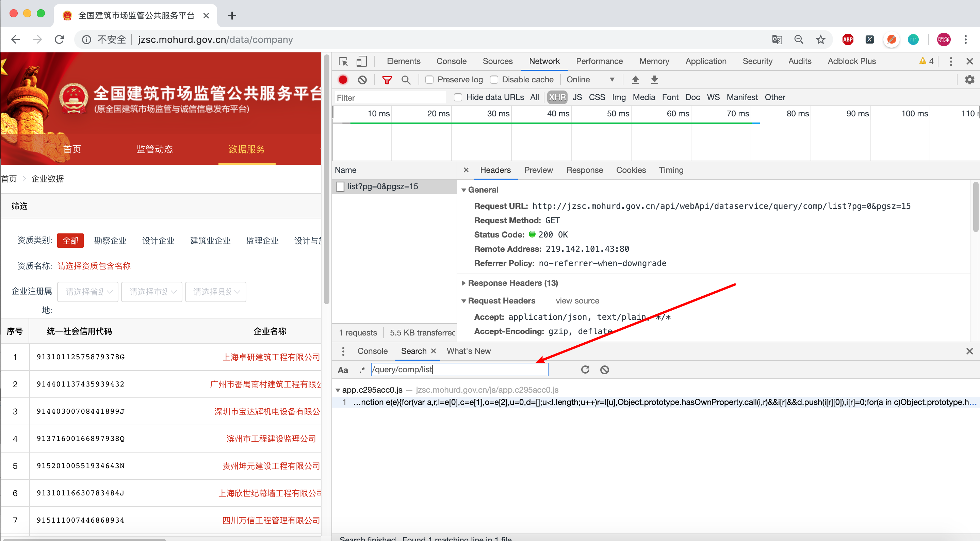Focus the network Filter input field
Screen dimensions: 980x541
click(390, 98)
